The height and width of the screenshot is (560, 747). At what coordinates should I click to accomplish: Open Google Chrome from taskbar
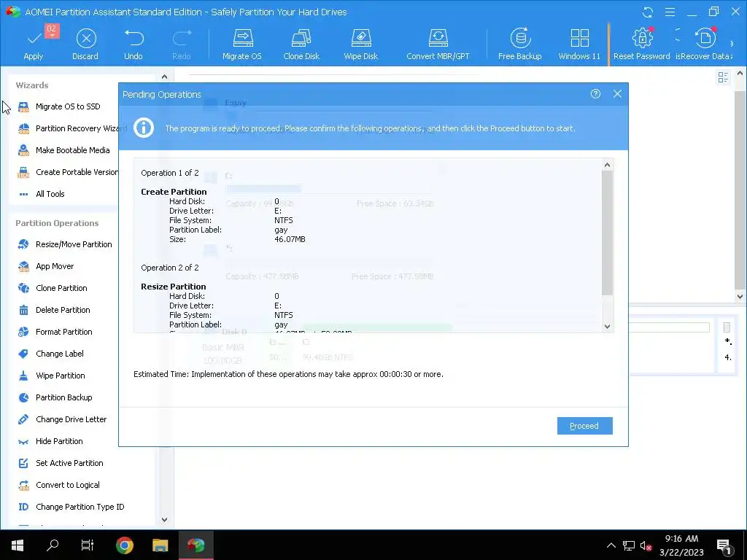tap(124, 545)
